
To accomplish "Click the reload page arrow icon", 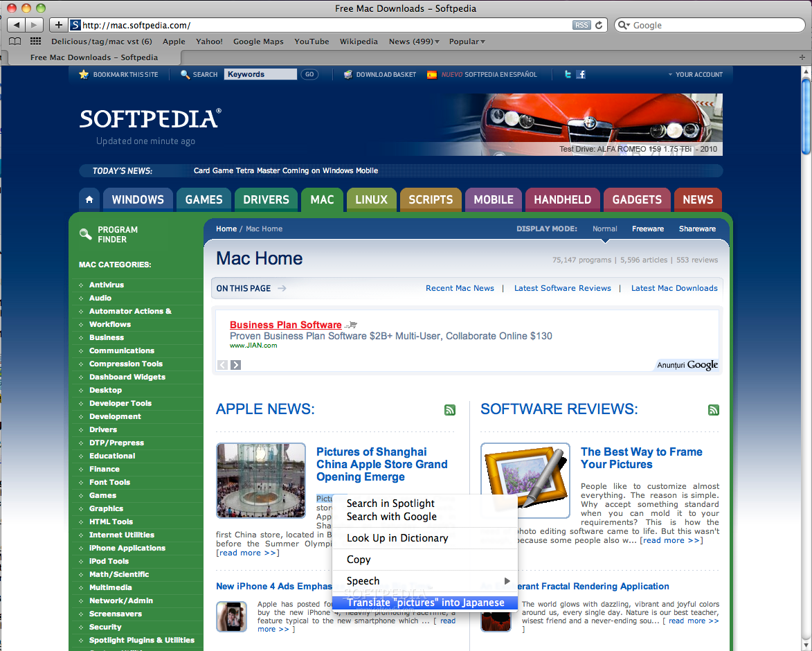I will coord(599,25).
